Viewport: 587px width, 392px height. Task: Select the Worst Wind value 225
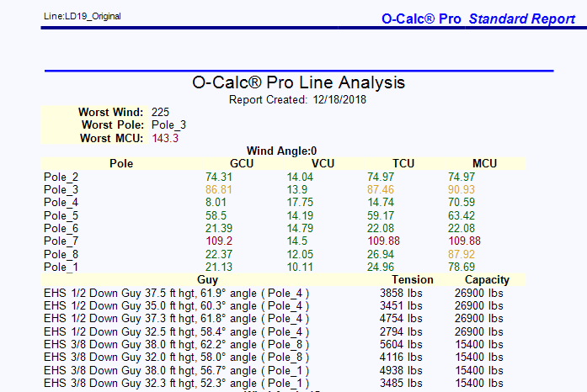click(160, 112)
